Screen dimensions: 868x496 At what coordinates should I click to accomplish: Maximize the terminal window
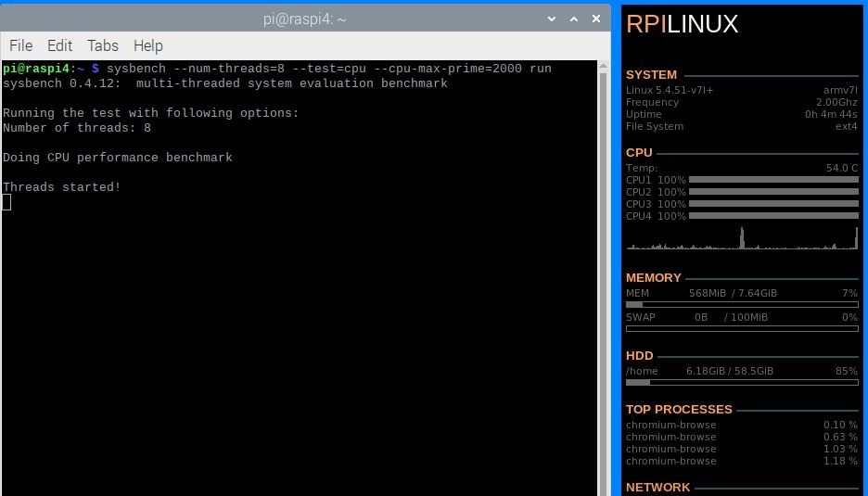click(573, 19)
